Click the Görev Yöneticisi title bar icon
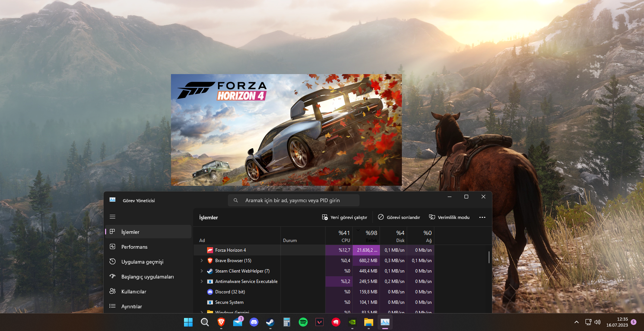 [x=112, y=200]
